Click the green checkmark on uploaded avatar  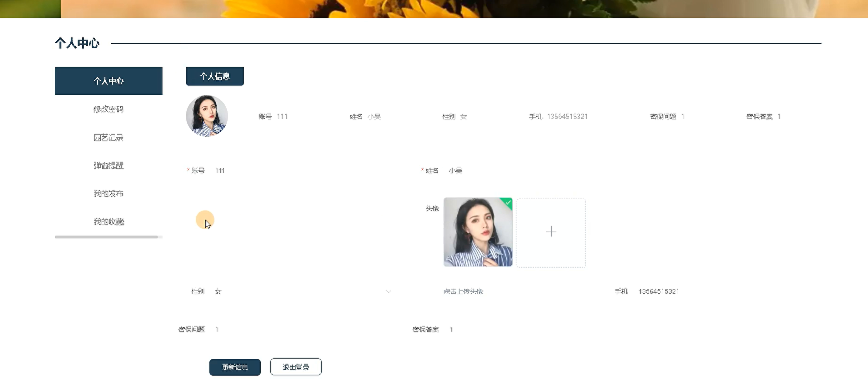click(x=508, y=202)
